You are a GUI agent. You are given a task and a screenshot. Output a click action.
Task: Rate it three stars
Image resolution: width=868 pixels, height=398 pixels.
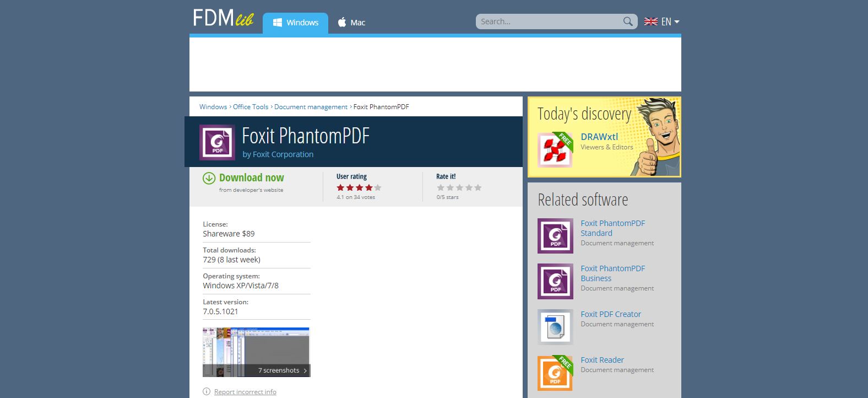click(x=459, y=187)
